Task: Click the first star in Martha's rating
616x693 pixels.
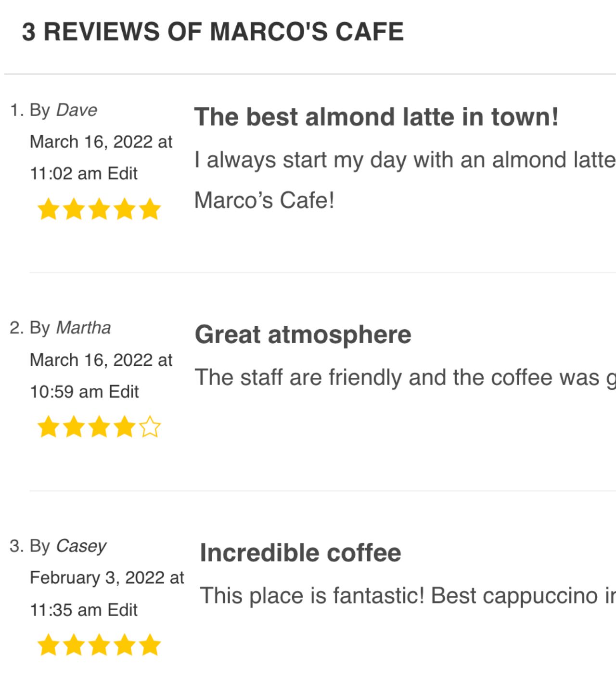Action: tap(49, 427)
